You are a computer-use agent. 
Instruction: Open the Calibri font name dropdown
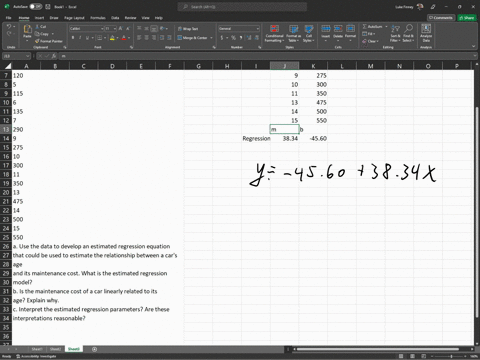click(x=102, y=29)
